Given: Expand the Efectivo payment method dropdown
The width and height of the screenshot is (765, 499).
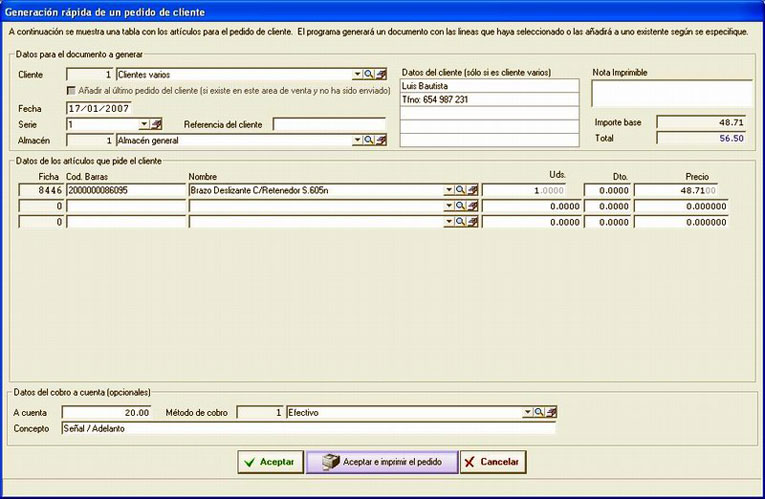Looking at the screenshot, I should pos(527,412).
